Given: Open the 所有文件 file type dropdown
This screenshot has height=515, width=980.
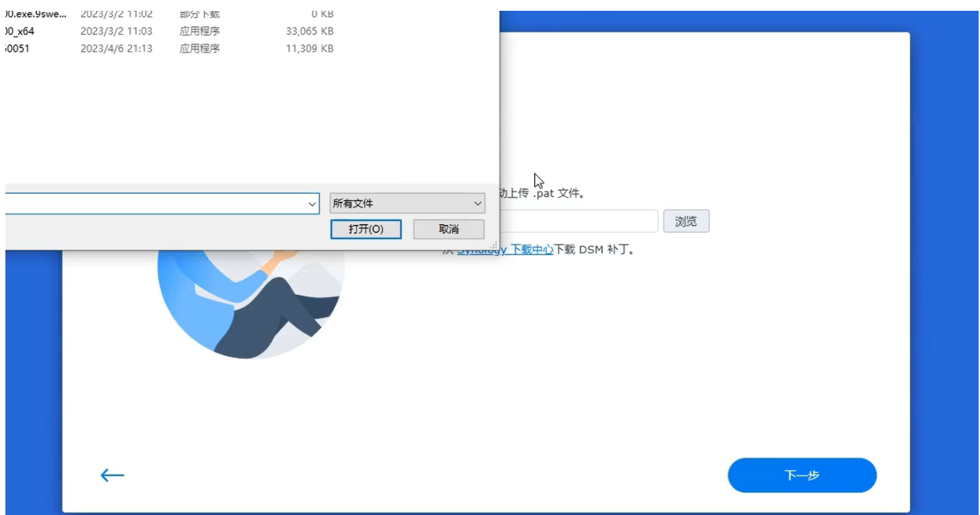Looking at the screenshot, I should 407,204.
